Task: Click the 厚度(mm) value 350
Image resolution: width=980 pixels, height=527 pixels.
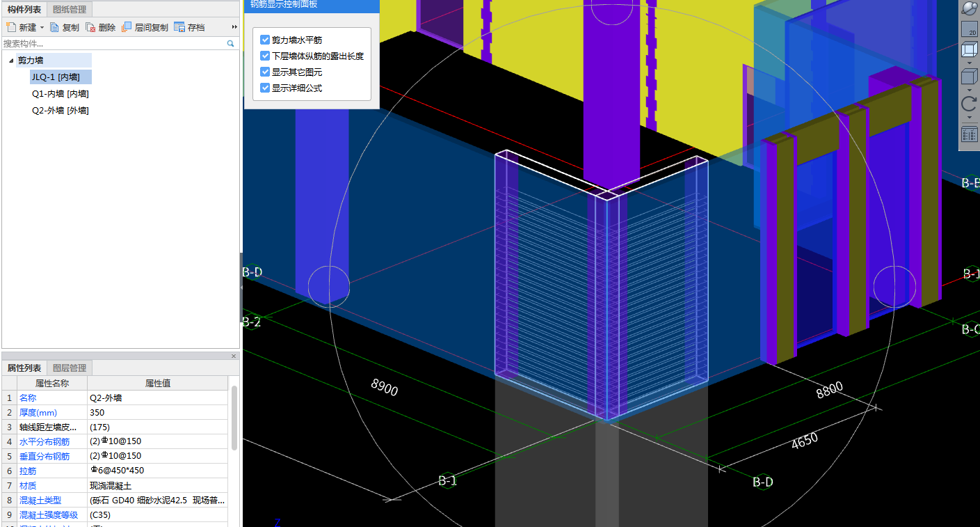Action: [x=158, y=413]
